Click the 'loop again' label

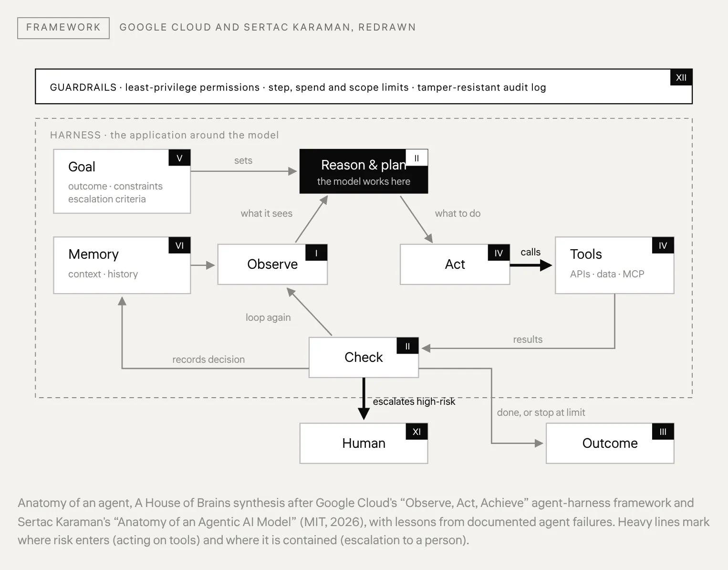pos(268,317)
